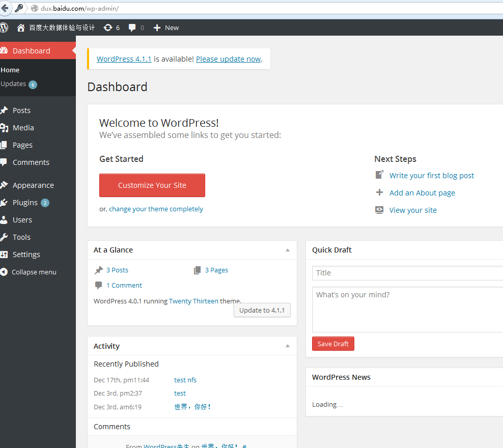Collapse the At a Glance panel

click(x=288, y=250)
